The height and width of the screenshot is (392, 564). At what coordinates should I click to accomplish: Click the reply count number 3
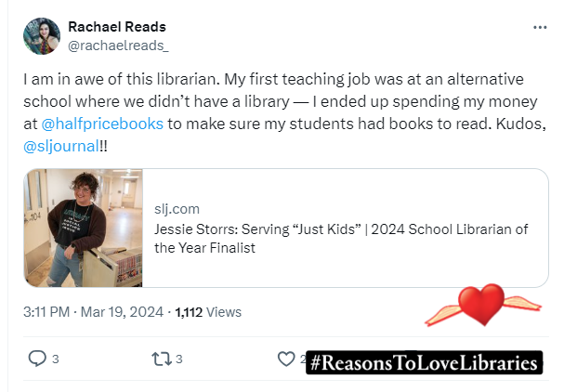pos(56,359)
